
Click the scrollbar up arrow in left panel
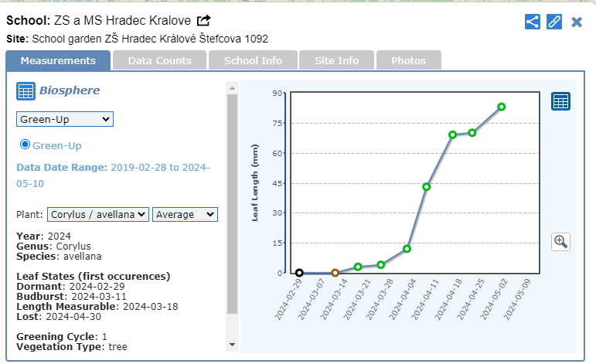232,87
